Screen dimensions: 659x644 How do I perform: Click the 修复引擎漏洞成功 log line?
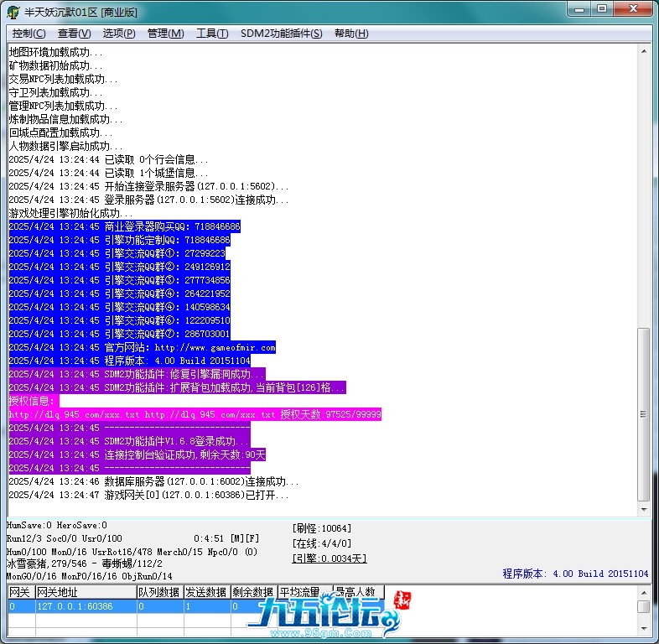(137, 374)
